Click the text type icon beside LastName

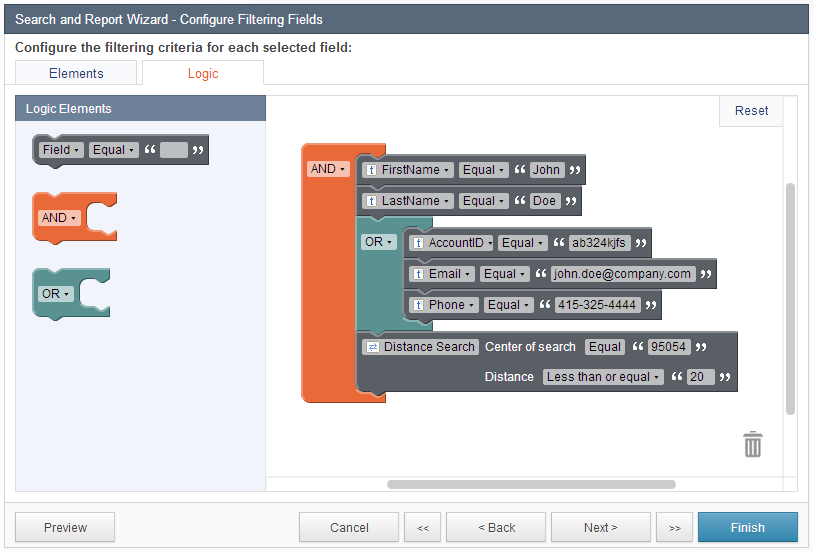(x=370, y=201)
